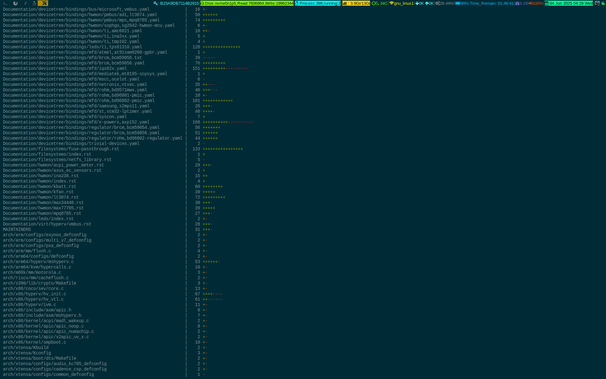
Task: Click the arch/xtensa/Kconfig line
Action: [27, 353]
